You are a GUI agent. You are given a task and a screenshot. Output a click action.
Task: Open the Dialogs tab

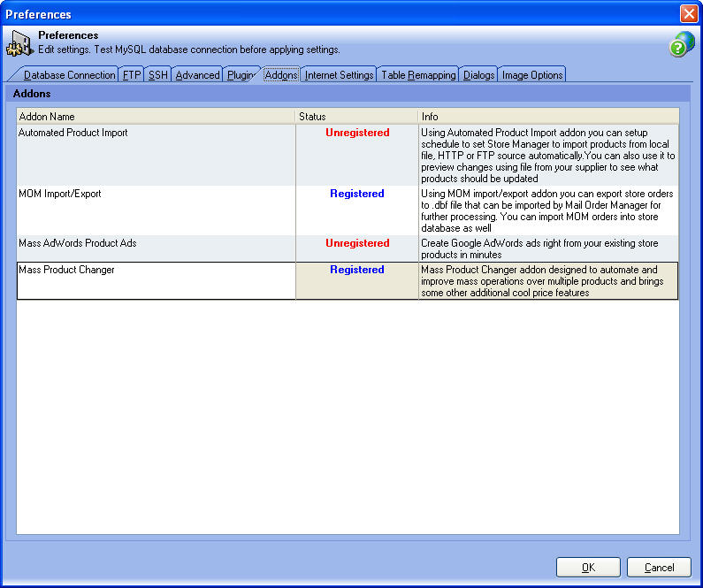tap(478, 75)
